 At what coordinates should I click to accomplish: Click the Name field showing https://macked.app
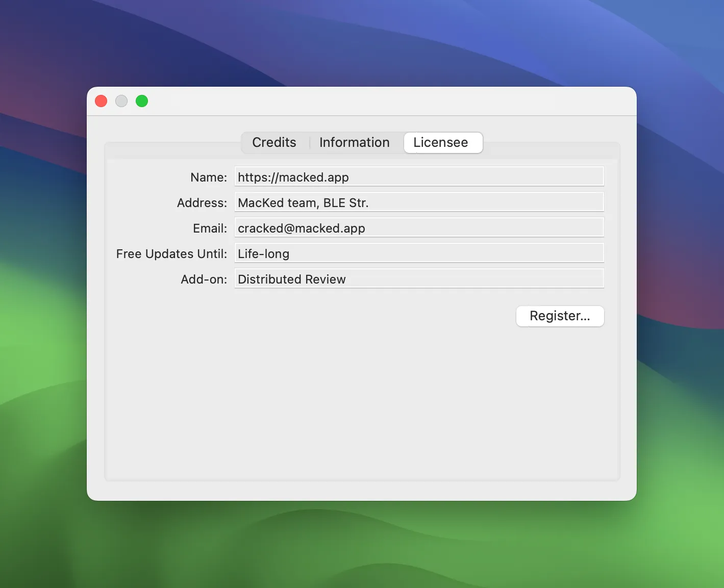tap(418, 177)
